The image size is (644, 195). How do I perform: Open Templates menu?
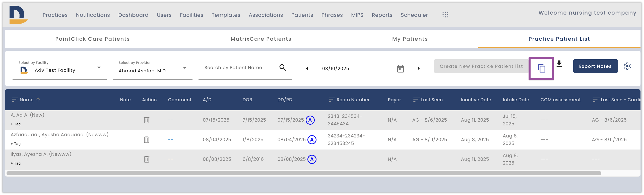tap(226, 15)
